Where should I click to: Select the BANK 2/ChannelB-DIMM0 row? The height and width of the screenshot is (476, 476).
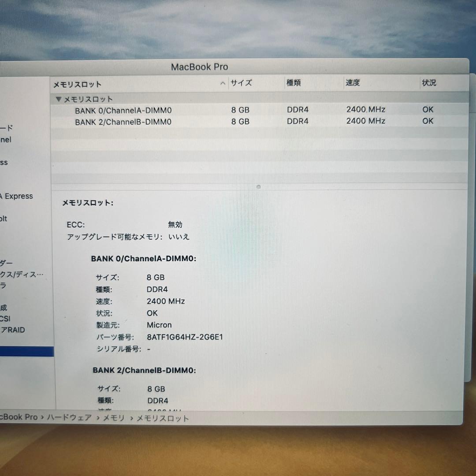tap(123, 122)
